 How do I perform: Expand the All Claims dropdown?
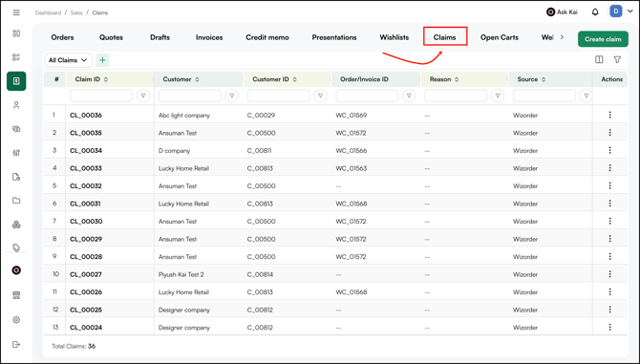(x=68, y=60)
